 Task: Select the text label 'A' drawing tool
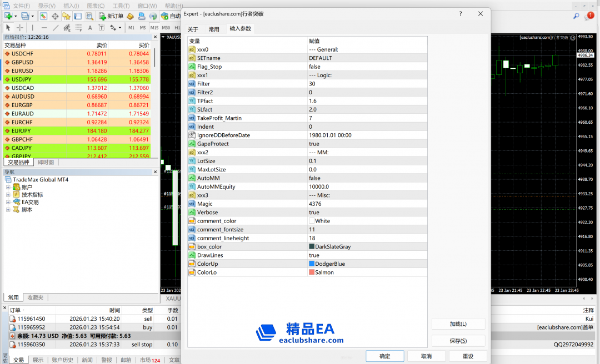click(91, 27)
